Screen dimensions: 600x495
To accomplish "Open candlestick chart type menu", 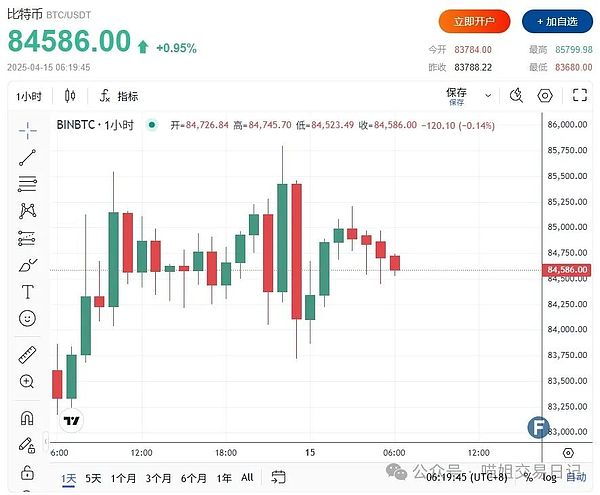I will [70, 96].
